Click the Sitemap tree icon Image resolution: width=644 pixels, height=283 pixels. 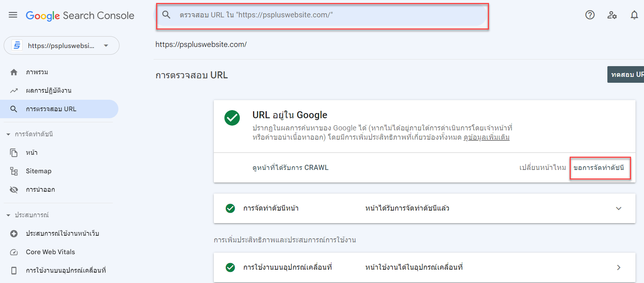14,171
